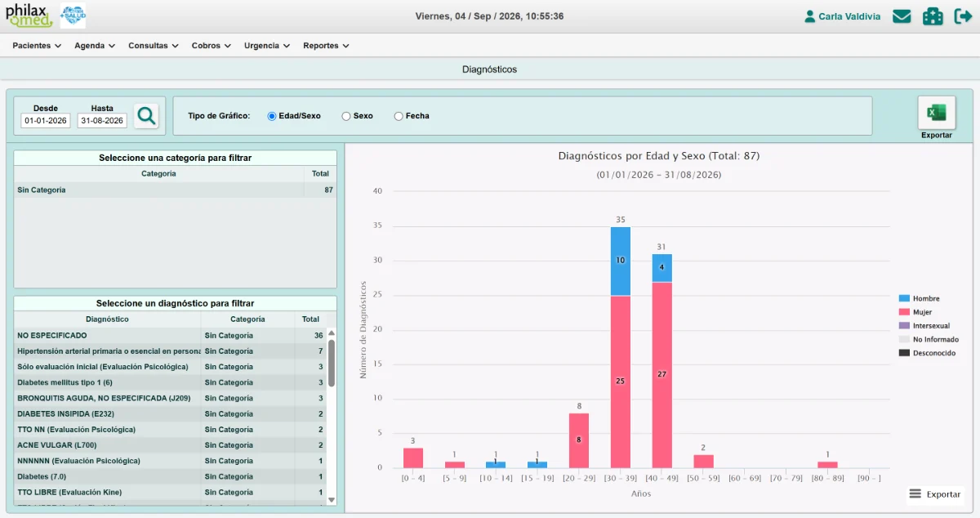Select the NO ESPECIFICADO diagnosis row
The height and width of the screenshot is (518, 980).
(x=170, y=335)
